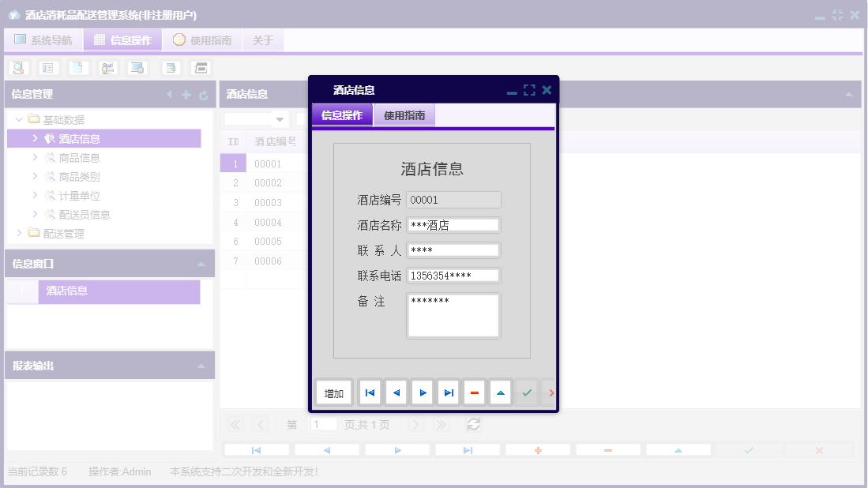
Task: Click the refresh icon beside the page navigator
Action: (473, 424)
